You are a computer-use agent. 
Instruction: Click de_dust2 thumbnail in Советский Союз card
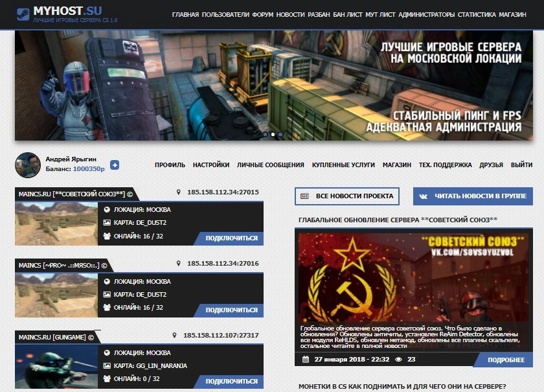coord(56,224)
